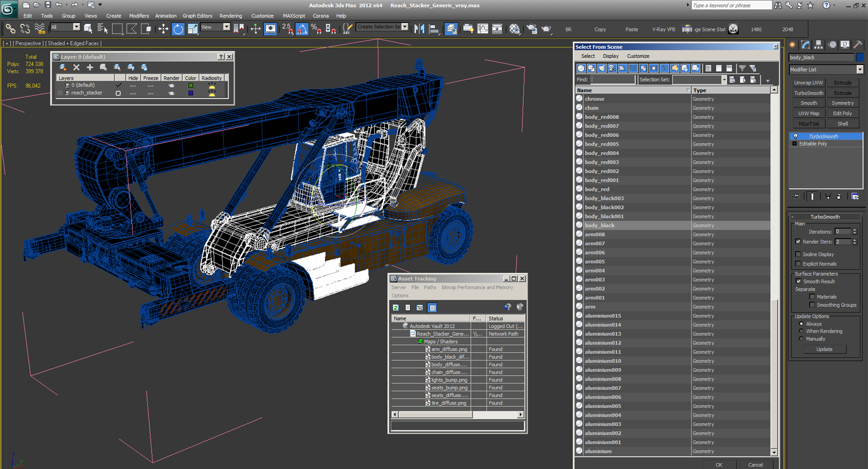Open the MAXScript menu
Viewport: 868px width, 469px height.
click(294, 16)
